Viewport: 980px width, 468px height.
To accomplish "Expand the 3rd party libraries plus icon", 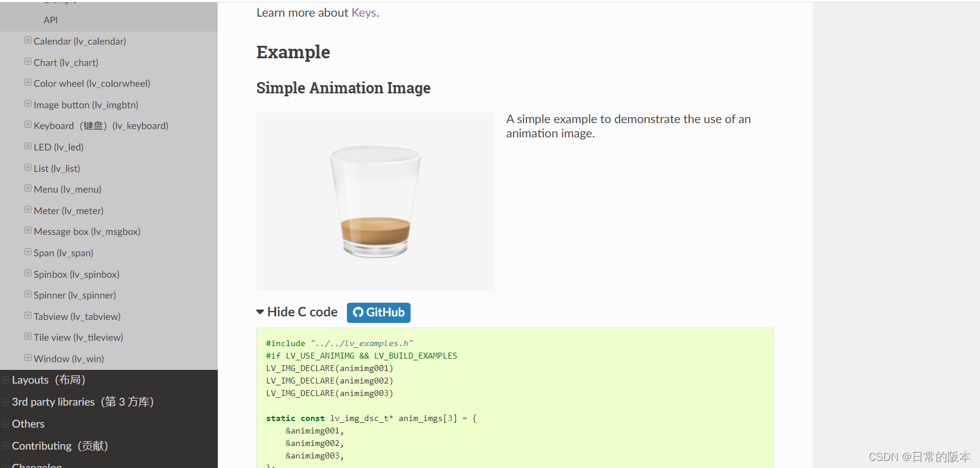I will tap(5, 401).
